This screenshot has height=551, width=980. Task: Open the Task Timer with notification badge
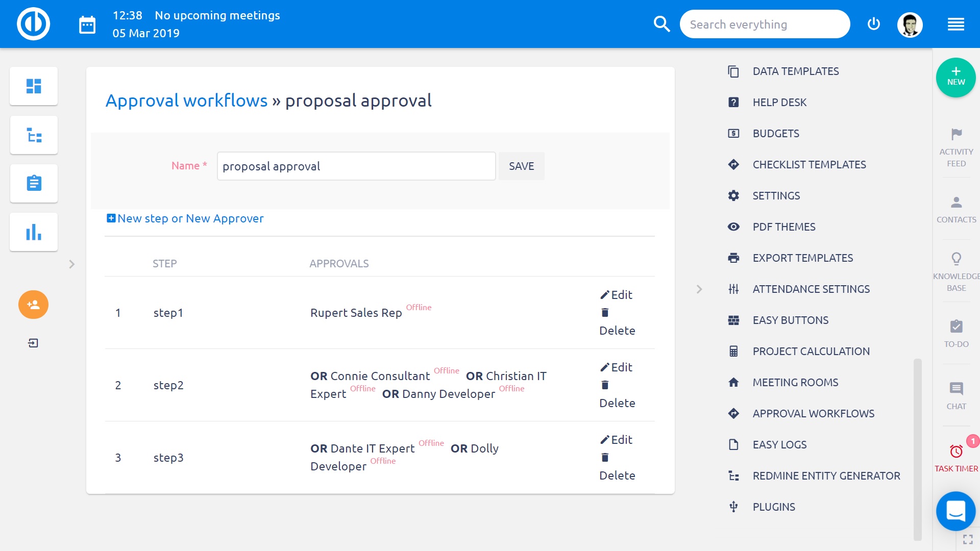click(x=956, y=451)
